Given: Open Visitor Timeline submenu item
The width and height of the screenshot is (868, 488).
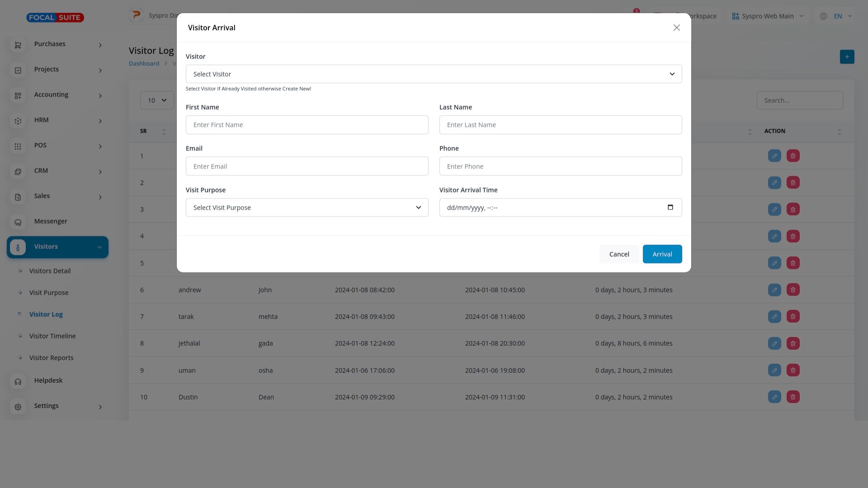Looking at the screenshot, I should coord(52,336).
